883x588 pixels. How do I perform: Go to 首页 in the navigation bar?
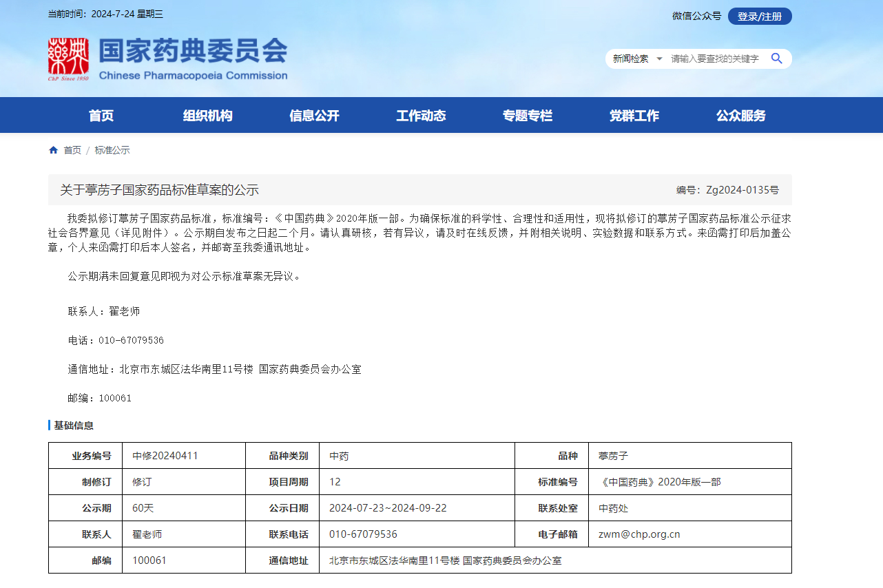[101, 116]
